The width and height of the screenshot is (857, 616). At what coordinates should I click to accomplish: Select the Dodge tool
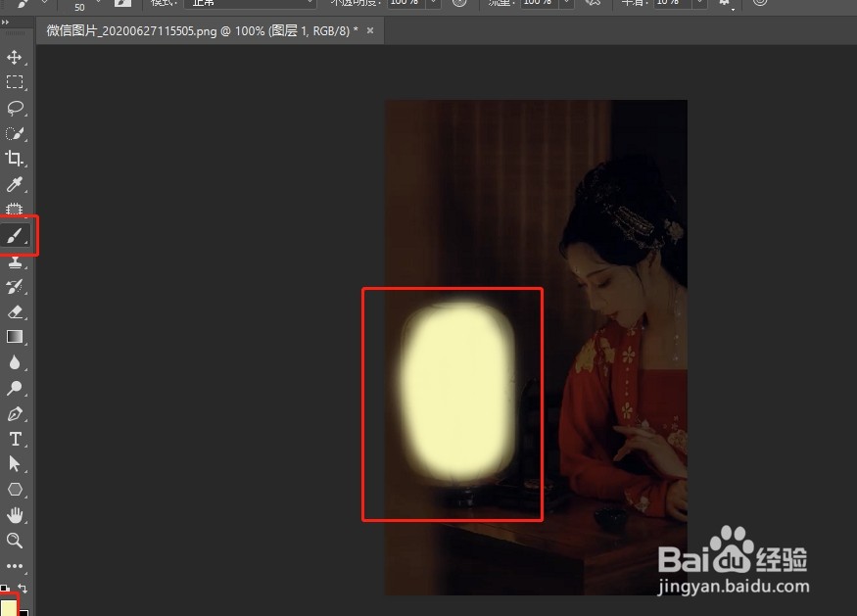pyautogui.click(x=15, y=388)
